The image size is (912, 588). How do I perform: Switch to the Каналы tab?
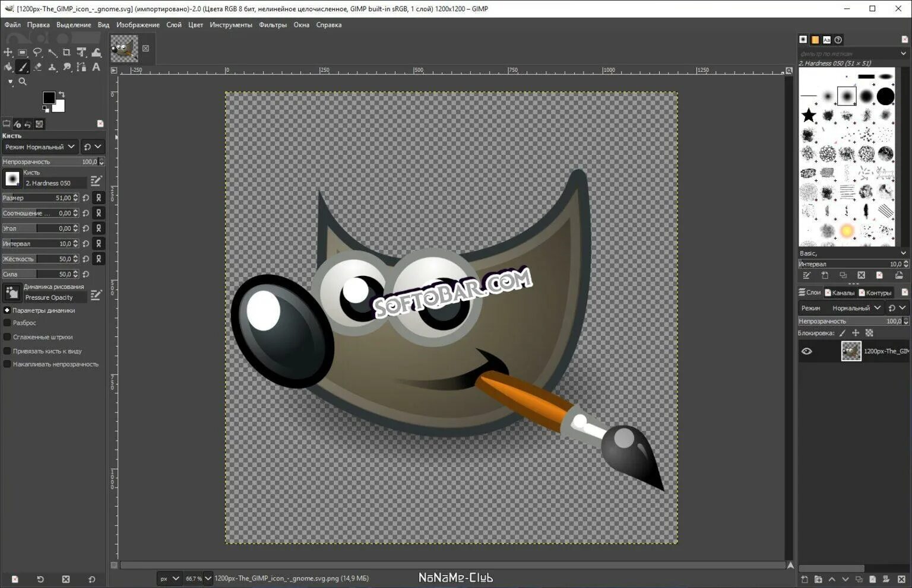tap(840, 293)
